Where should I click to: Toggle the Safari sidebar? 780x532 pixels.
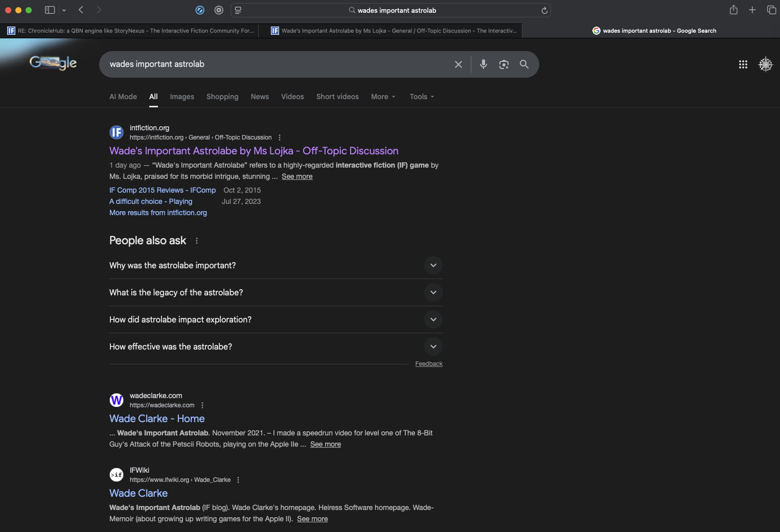[x=50, y=10]
